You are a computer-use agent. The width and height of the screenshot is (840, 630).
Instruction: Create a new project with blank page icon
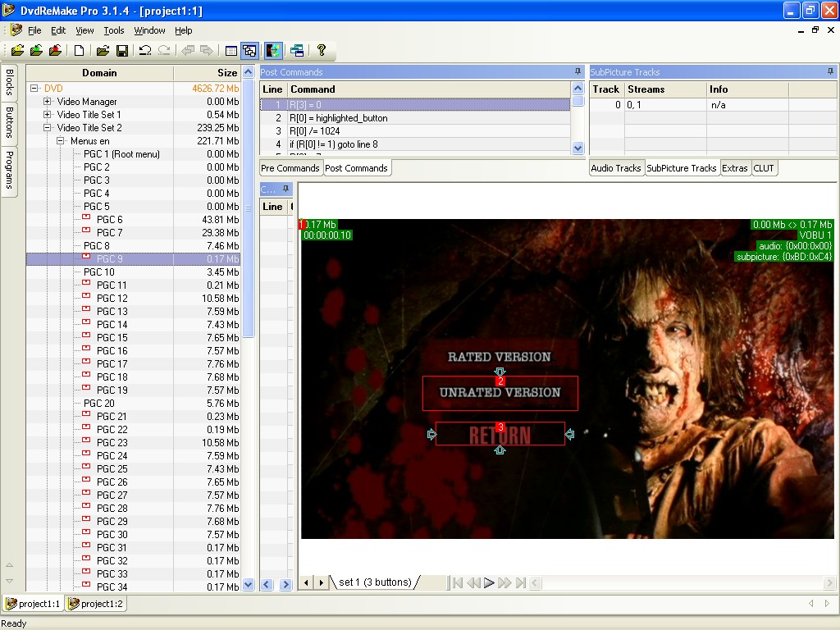79,50
